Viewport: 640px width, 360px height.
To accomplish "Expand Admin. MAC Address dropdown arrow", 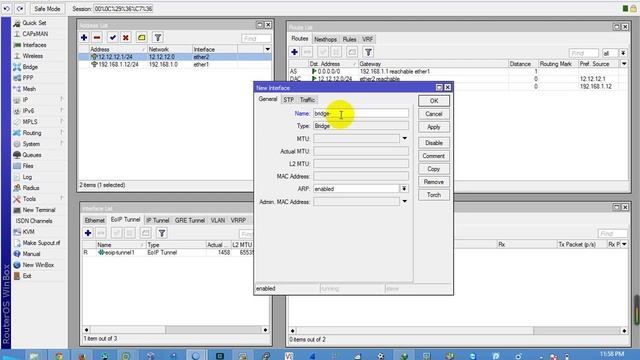I will point(404,201).
